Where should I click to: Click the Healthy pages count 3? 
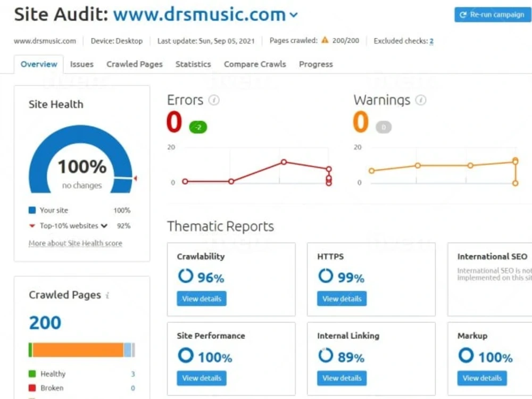coord(132,374)
